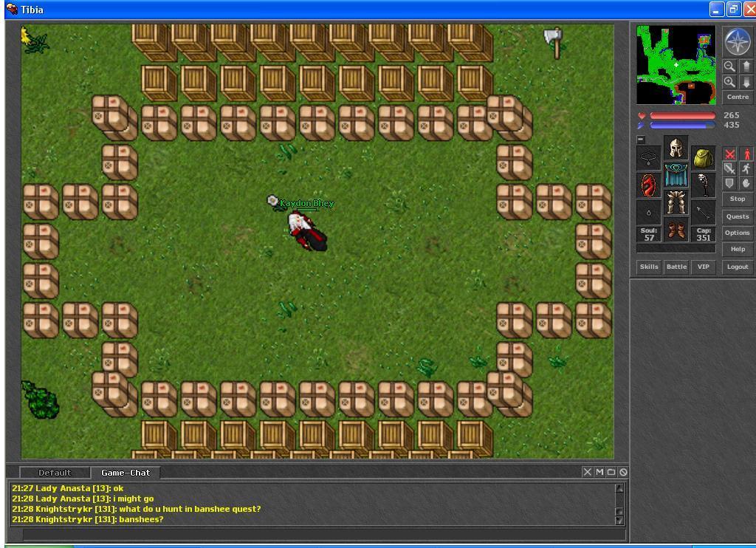Select the red shield hand slot
This screenshot has width=756, height=548.
click(648, 185)
